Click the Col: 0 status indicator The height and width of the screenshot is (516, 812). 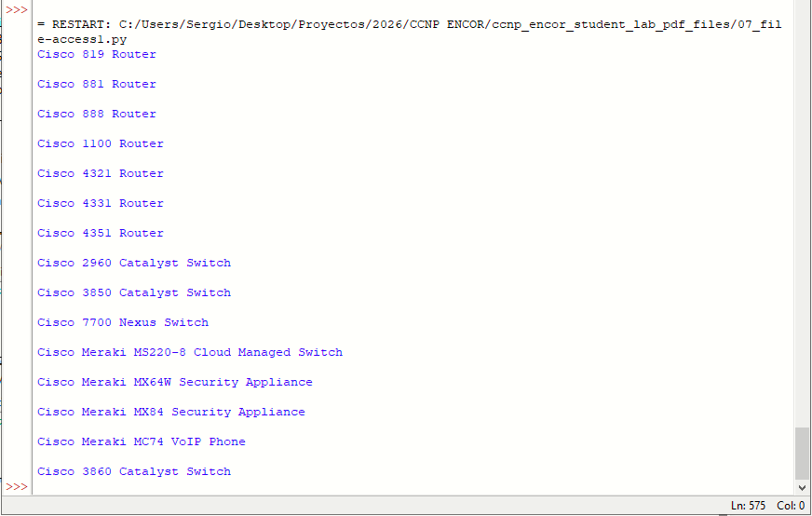click(791, 506)
